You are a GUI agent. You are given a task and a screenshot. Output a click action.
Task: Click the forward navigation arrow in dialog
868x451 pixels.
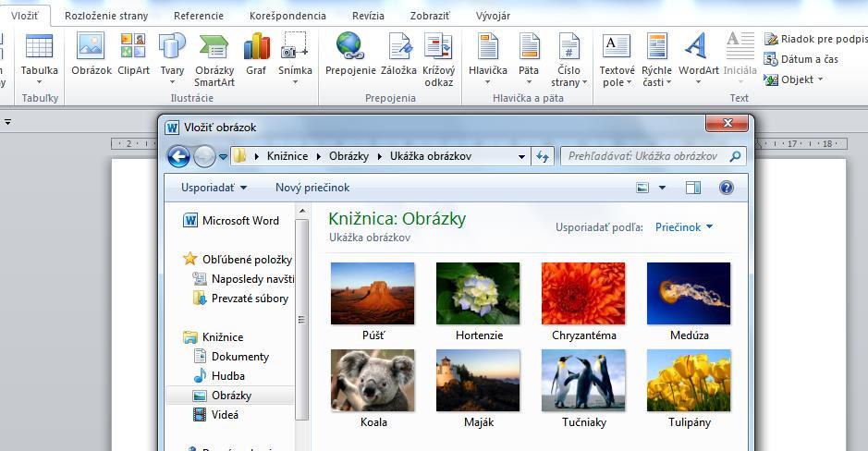(x=203, y=156)
